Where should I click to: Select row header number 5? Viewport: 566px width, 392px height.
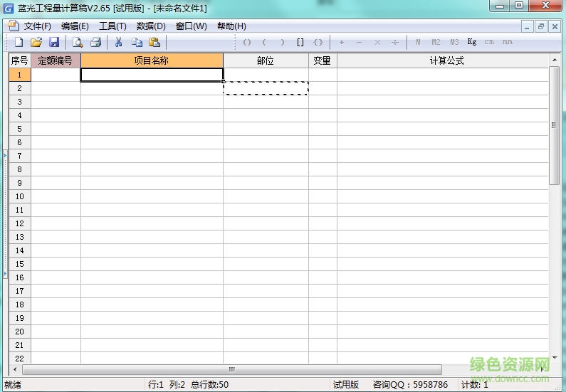20,129
